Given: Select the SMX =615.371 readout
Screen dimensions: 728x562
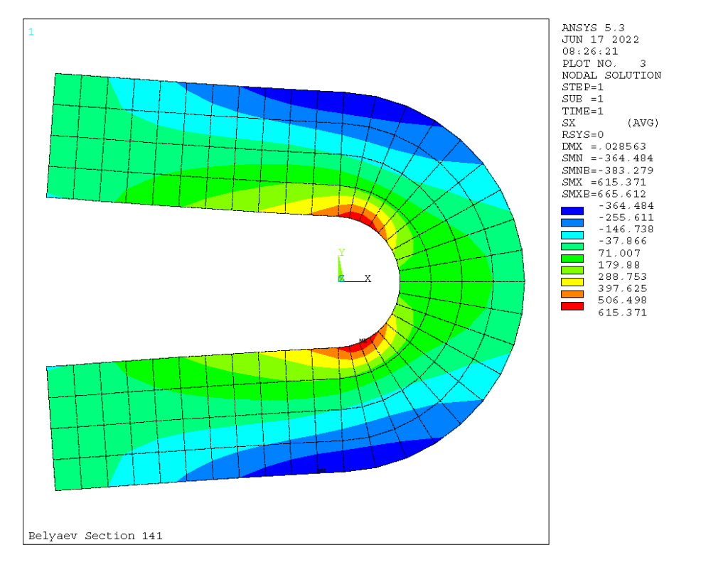Looking at the screenshot, I should 607,183.
